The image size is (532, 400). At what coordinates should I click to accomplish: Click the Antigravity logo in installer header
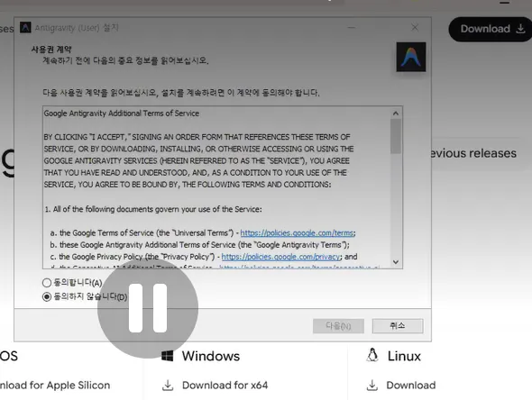coord(411,57)
